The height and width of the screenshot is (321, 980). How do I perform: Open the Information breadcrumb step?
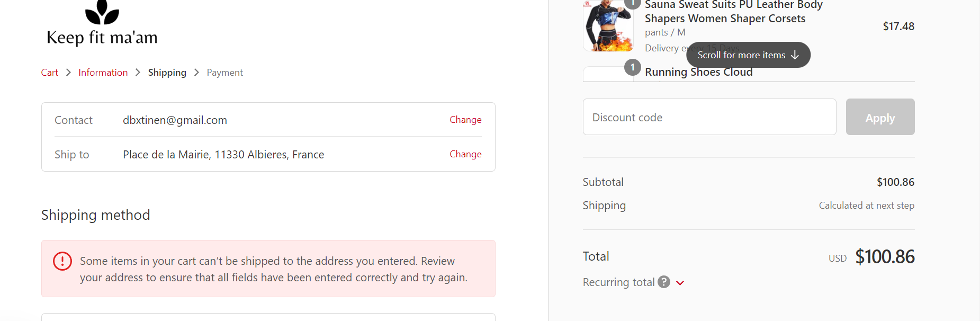103,73
